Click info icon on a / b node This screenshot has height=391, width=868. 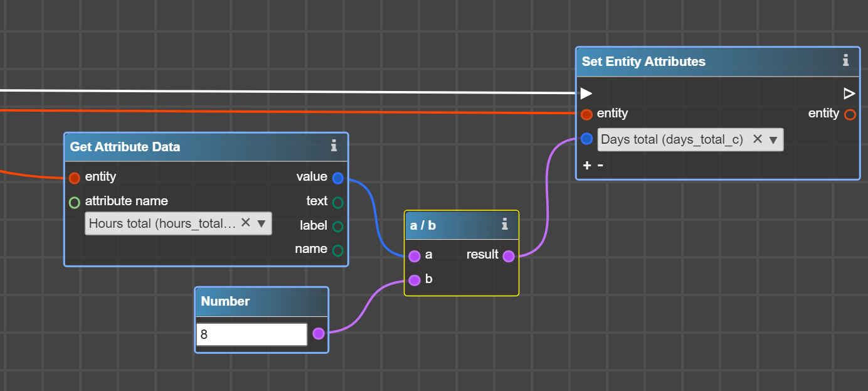(x=504, y=224)
